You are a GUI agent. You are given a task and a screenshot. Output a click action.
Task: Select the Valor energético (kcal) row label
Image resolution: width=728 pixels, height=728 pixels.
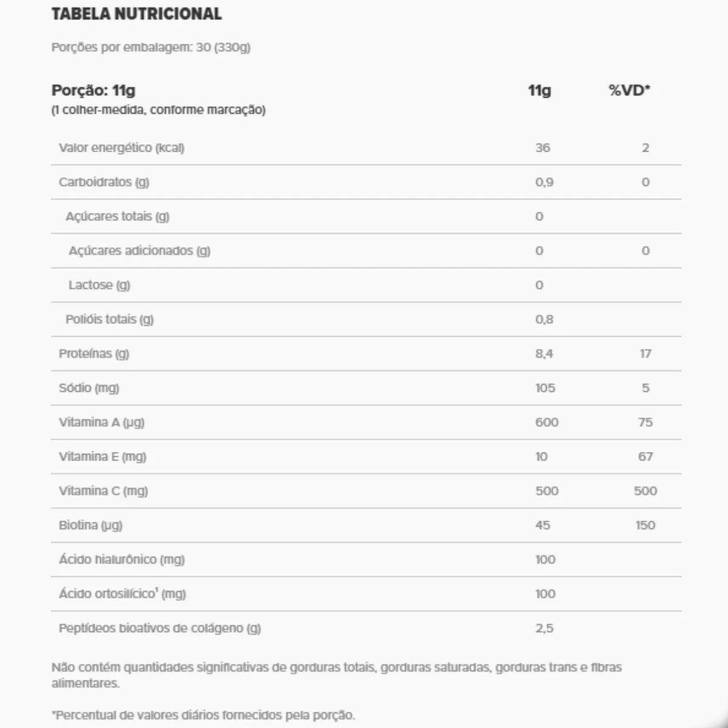(121, 147)
